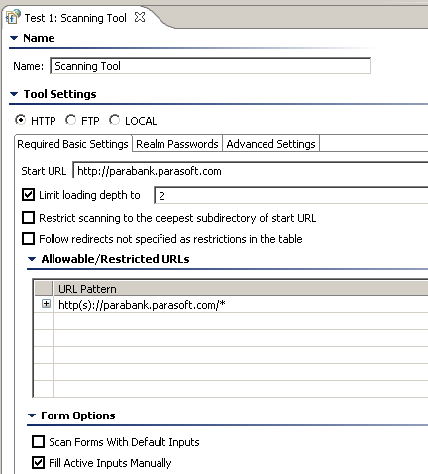Viewport: 428px width, 474px height.
Task: Click the URL Pattern column header
Action: click(240, 289)
